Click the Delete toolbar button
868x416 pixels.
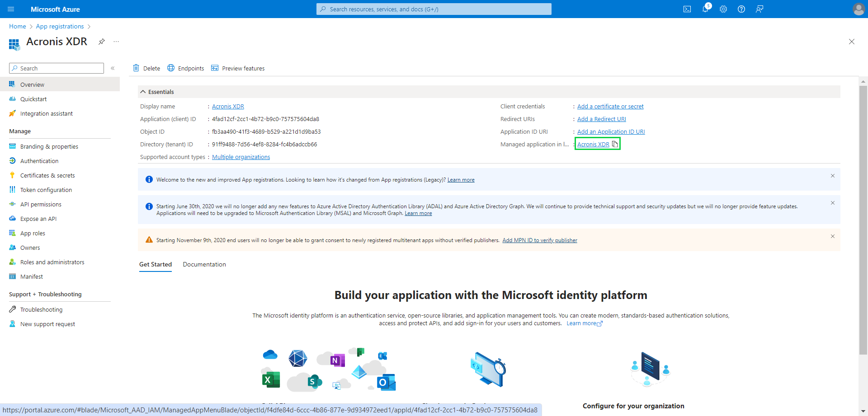click(146, 68)
